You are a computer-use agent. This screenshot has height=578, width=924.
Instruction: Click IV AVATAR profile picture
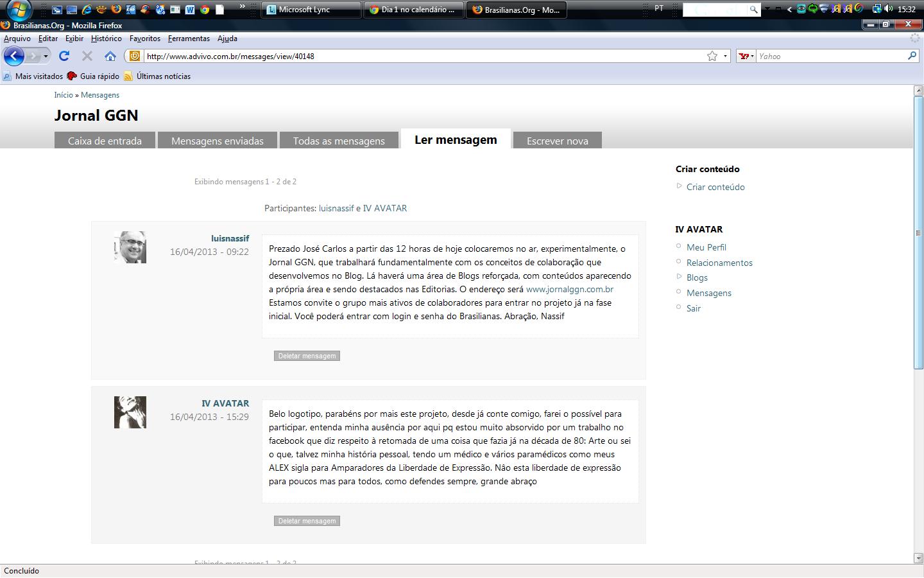(130, 412)
